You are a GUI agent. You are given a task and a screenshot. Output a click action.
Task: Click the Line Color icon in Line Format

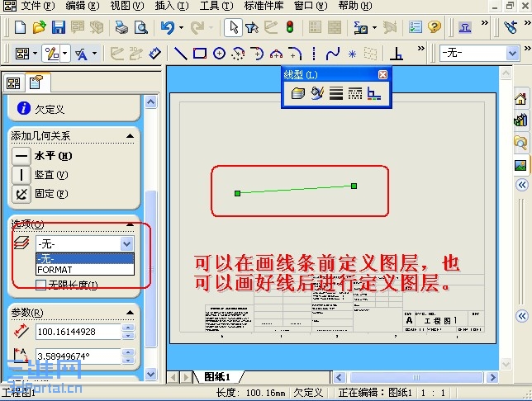pos(317,93)
